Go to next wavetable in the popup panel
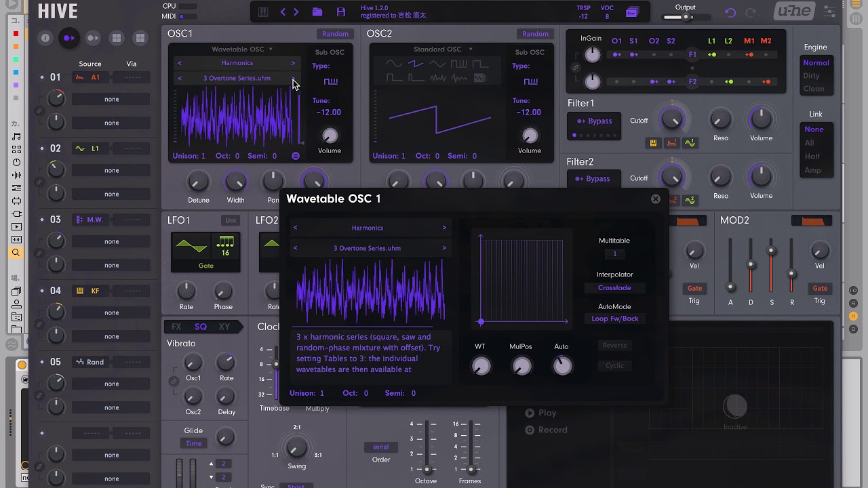Screen dimensions: 868x488 click(444, 248)
